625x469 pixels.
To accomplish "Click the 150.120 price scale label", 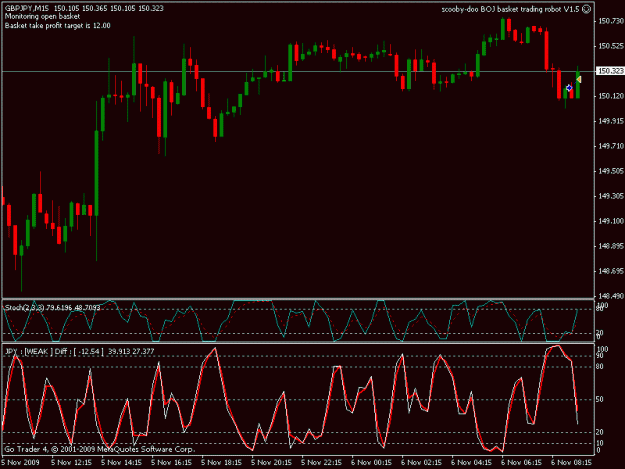I will pyautogui.click(x=611, y=96).
